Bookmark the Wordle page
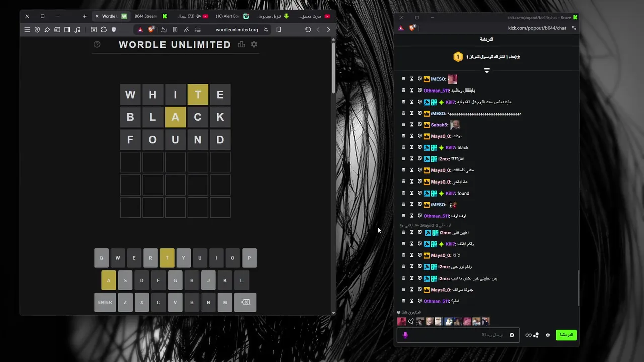This screenshot has width=644, height=362. [279, 30]
